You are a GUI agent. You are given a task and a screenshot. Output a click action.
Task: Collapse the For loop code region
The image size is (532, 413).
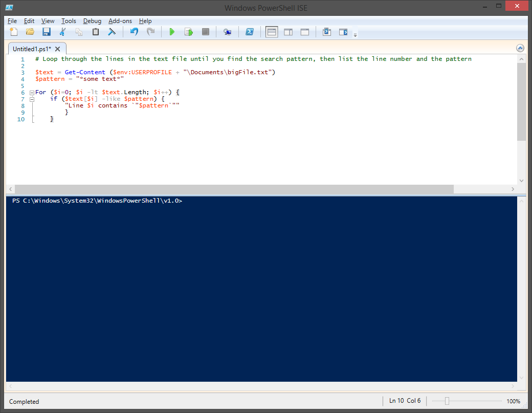32,92
